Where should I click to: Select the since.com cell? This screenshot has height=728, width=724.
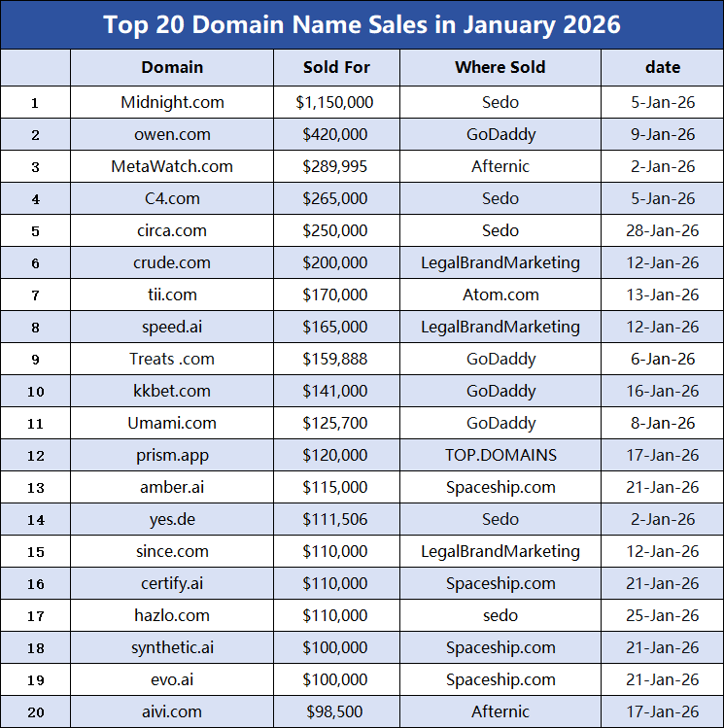[172, 551]
